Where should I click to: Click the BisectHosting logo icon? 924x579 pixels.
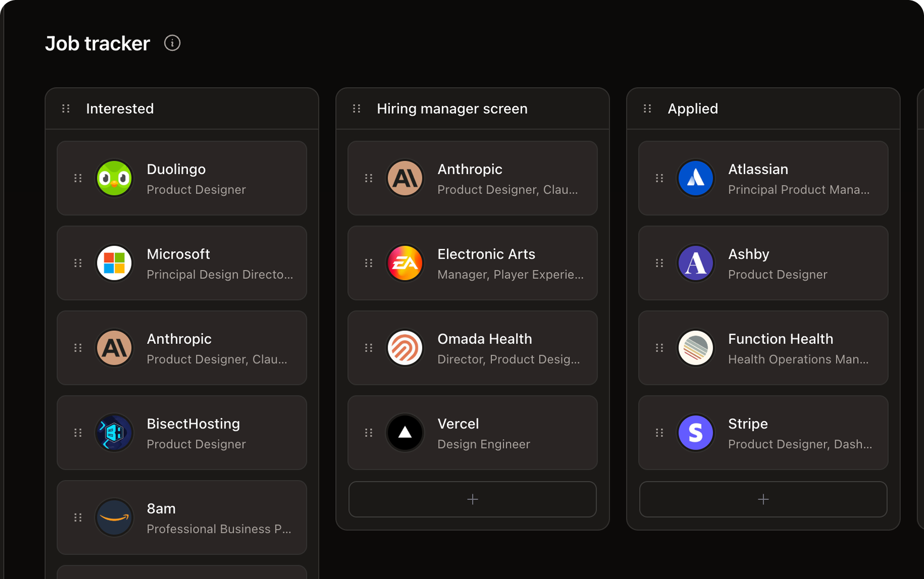coord(114,432)
